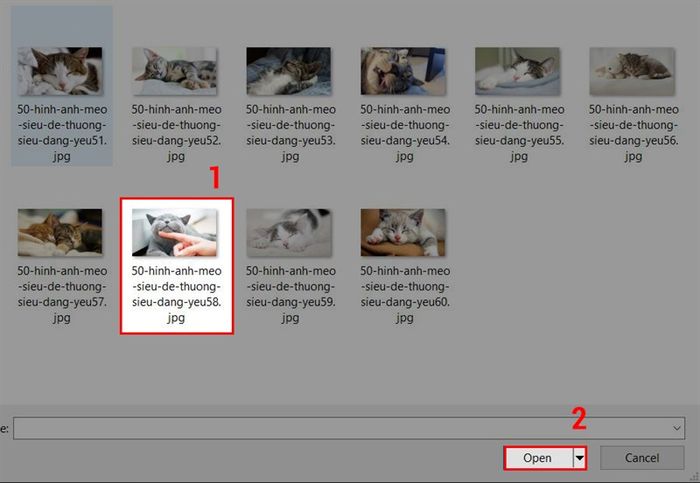
Task: Select the yeu54.jpg cat thumbnail
Action: (403, 71)
